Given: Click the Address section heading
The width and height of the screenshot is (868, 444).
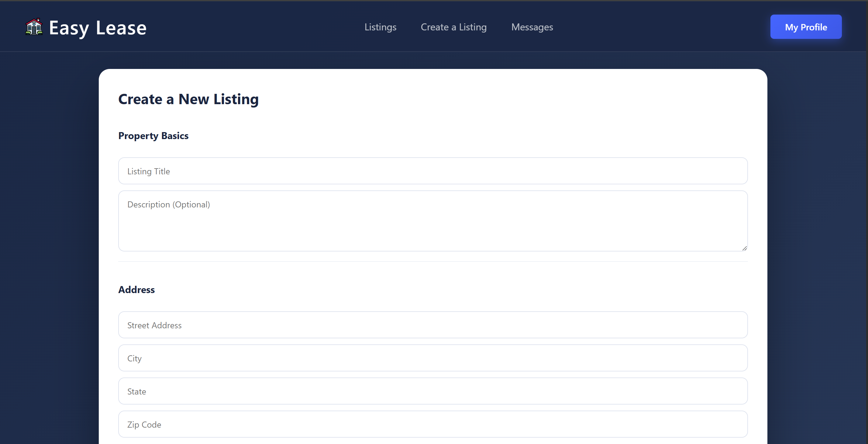Looking at the screenshot, I should (x=136, y=289).
